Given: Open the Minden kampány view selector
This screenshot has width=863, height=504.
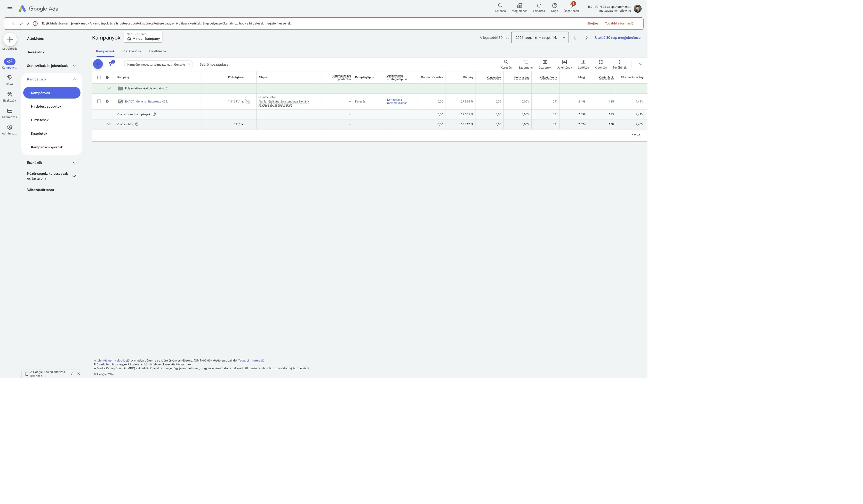Looking at the screenshot, I should pos(143,37).
